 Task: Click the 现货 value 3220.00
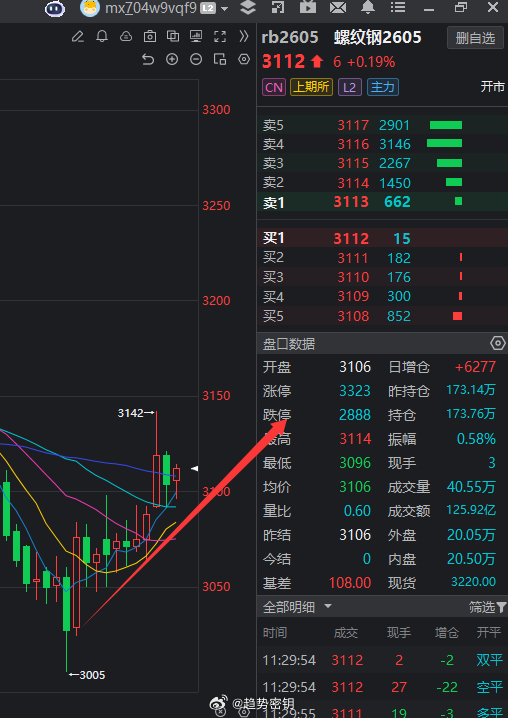(x=474, y=582)
